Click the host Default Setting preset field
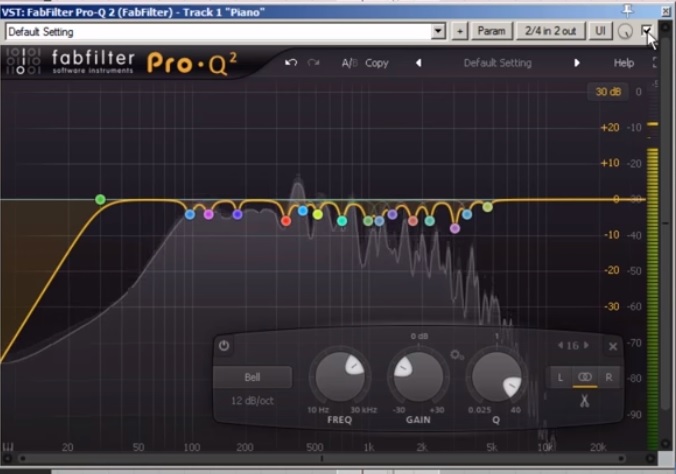The image size is (676, 474). coord(219,31)
